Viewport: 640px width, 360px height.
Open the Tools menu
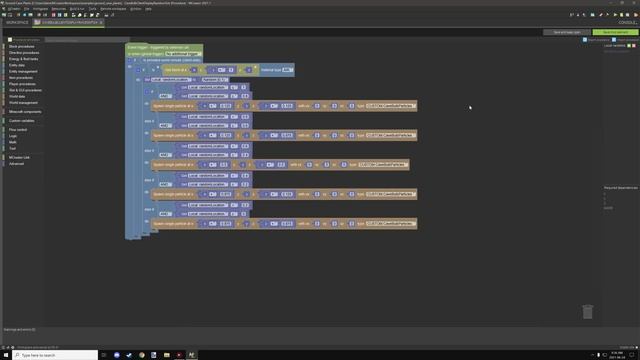[93, 9]
